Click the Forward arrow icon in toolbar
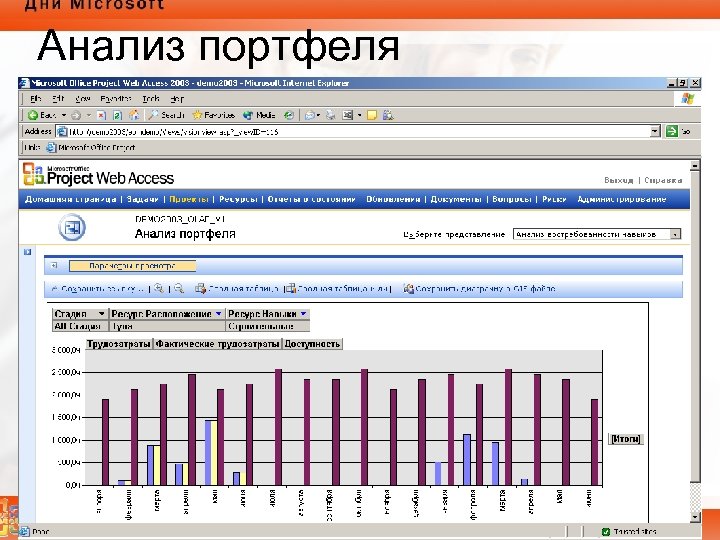 pyautogui.click(x=76, y=115)
